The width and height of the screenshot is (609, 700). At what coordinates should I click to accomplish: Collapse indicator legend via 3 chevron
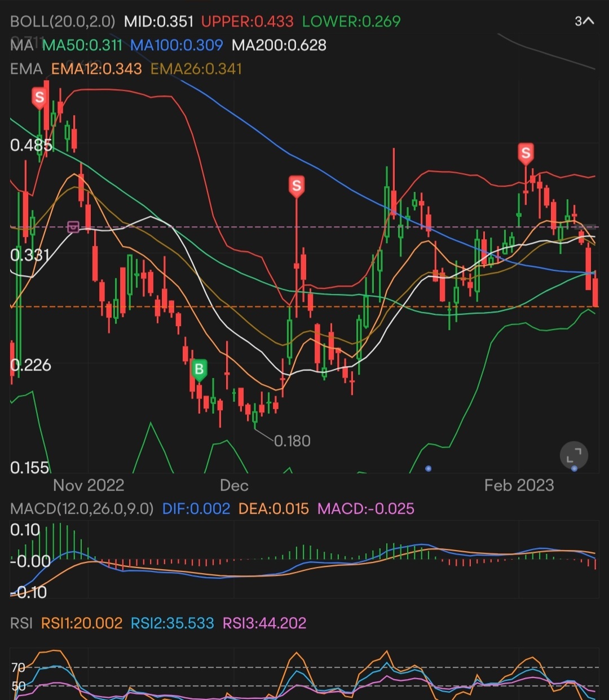coord(584,21)
